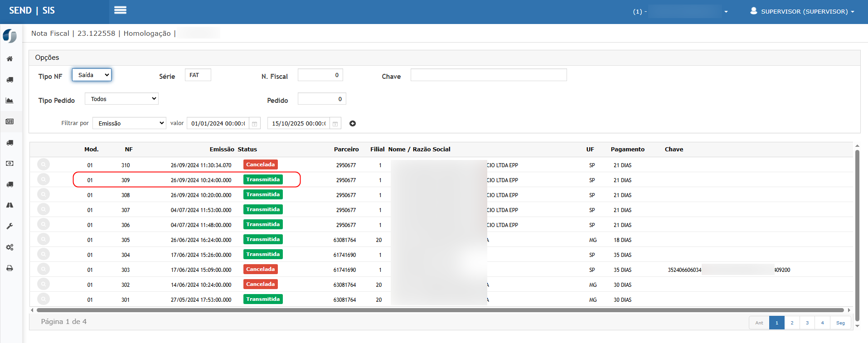
Task: Open the Tipo NF dropdown
Action: click(x=92, y=75)
